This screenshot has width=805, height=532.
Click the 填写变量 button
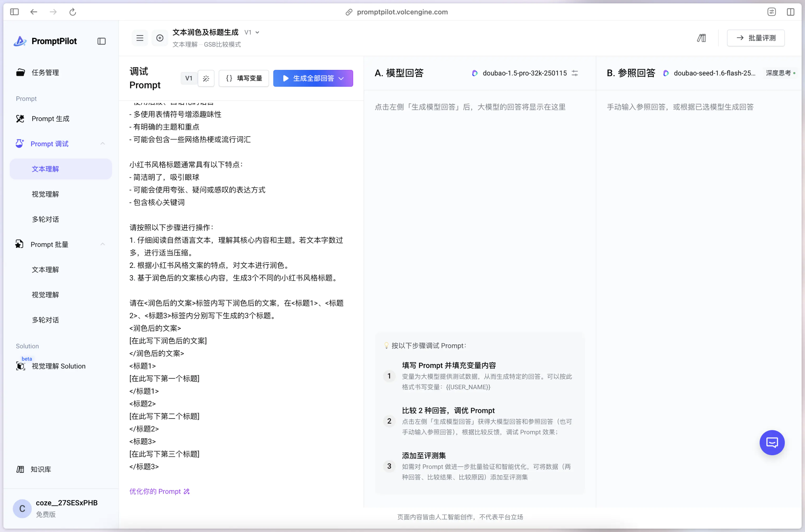244,78
